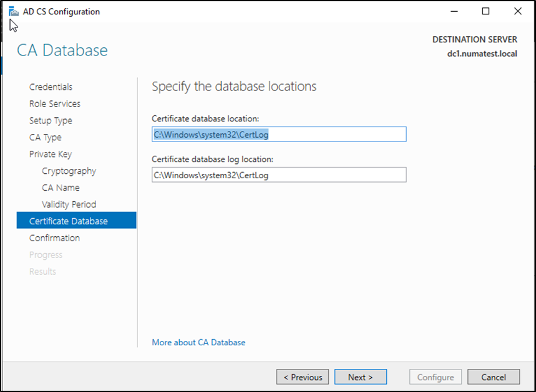
Task: Select Setup Type in the sidebar
Action: [x=51, y=121]
